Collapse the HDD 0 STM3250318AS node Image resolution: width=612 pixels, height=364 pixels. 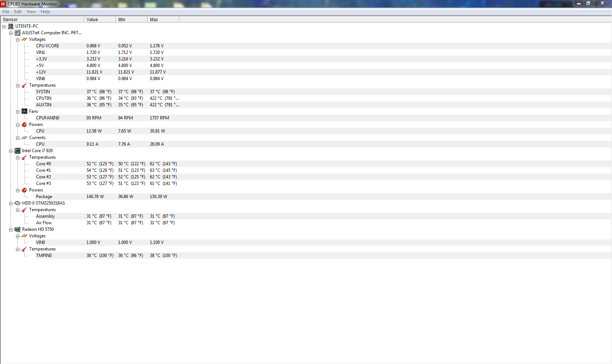click(x=11, y=203)
